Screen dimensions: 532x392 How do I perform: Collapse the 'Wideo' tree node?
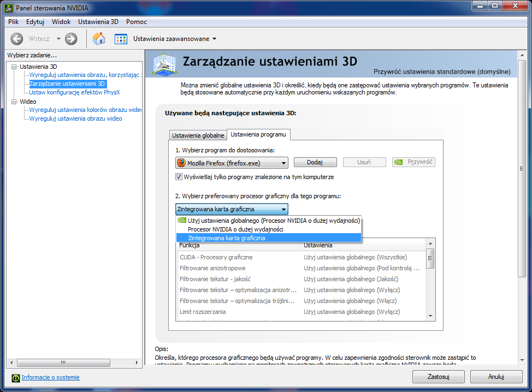pyautogui.click(x=14, y=102)
